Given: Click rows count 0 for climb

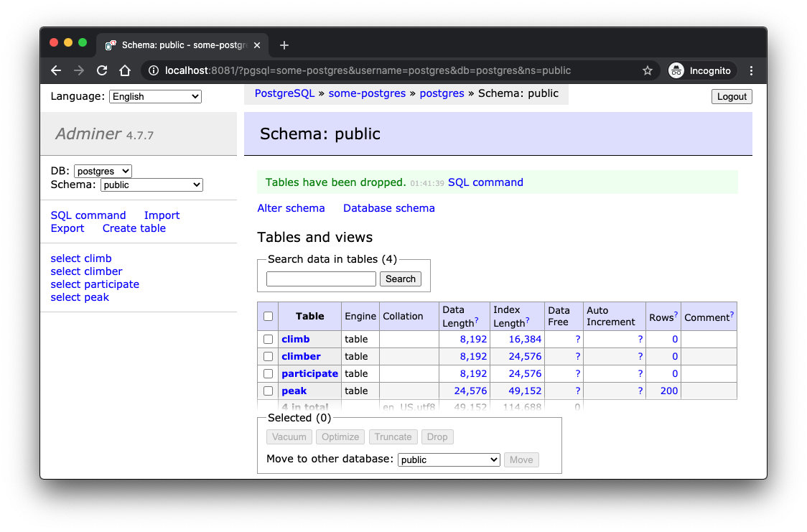Looking at the screenshot, I should [x=675, y=339].
